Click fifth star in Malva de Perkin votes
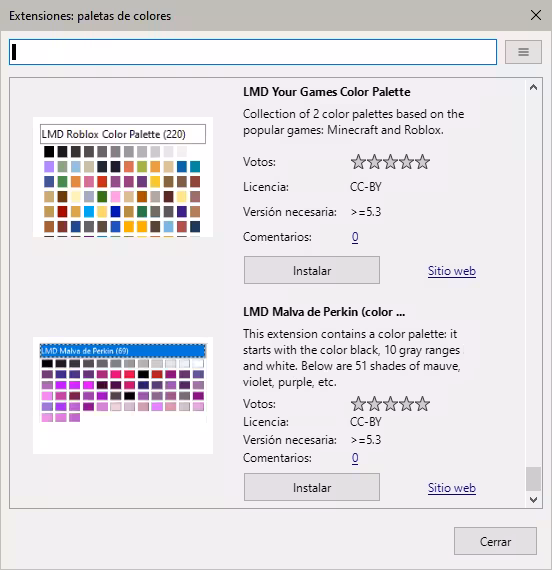This screenshot has width=552, height=570. pos(422,404)
